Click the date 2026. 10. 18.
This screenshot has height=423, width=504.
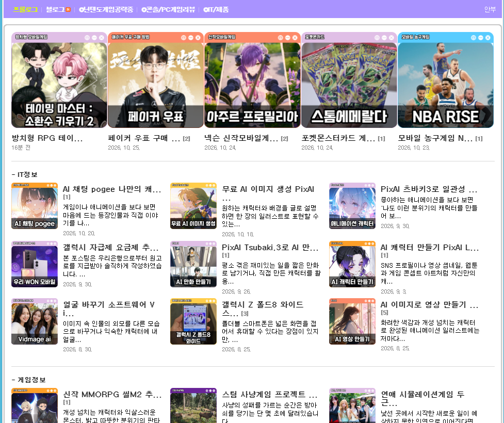[238, 234]
